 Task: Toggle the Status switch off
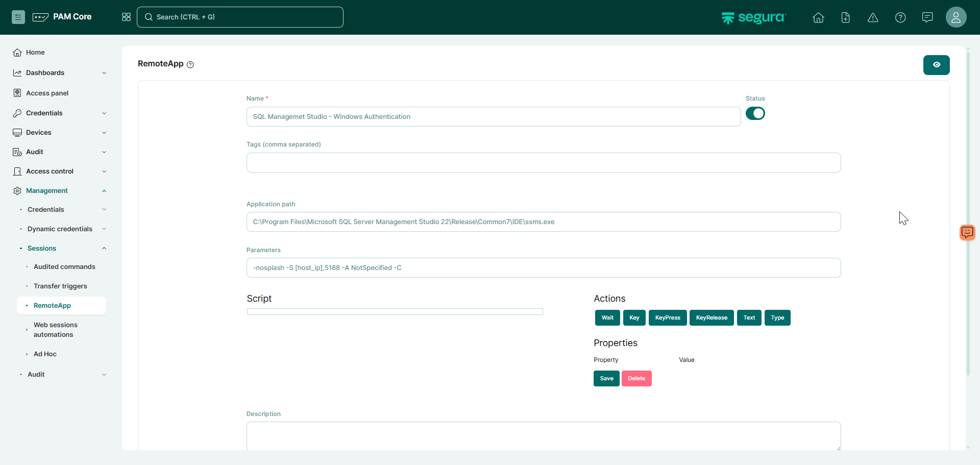coord(755,113)
